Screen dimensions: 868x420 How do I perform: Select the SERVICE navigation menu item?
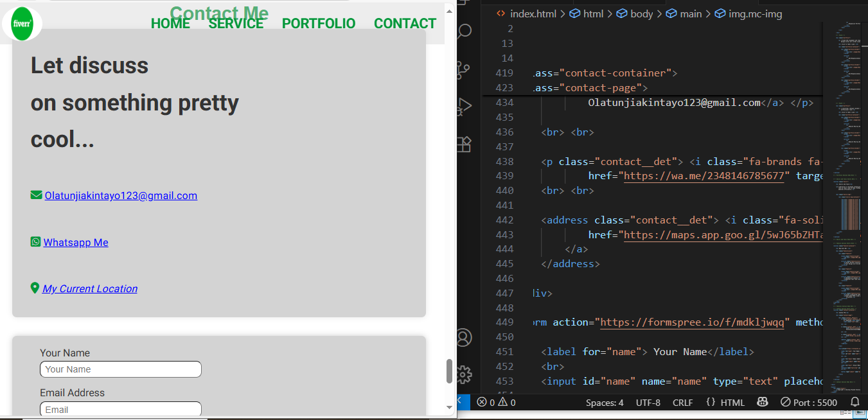(x=236, y=24)
